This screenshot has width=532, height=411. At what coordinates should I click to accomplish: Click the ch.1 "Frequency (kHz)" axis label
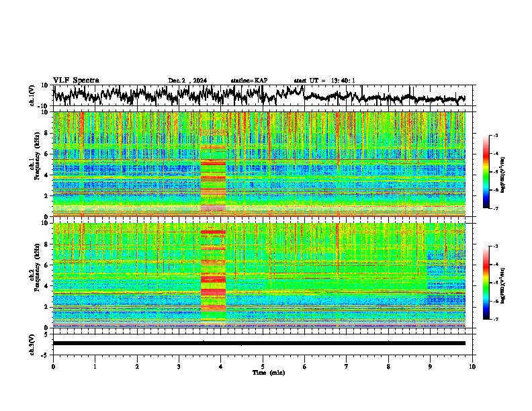point(37,154)
